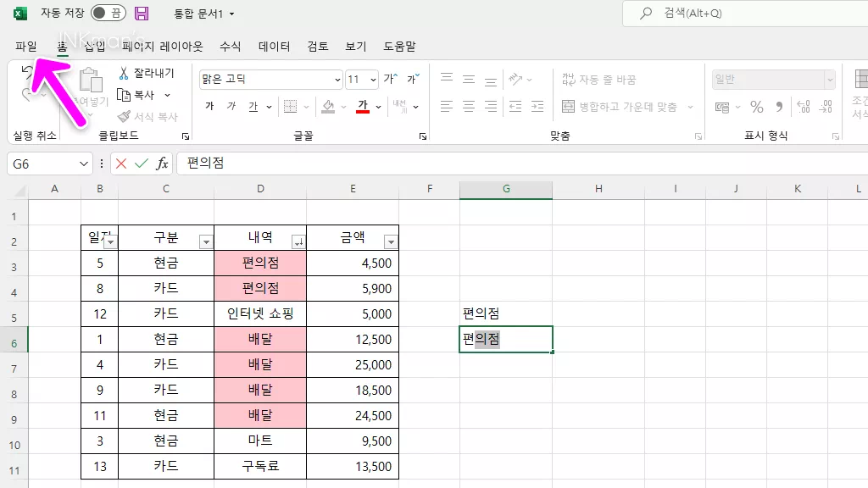The image size is (868, 488).
Task: Select cell containing 인터넷 쇼핑
Action: pos(260,313)
